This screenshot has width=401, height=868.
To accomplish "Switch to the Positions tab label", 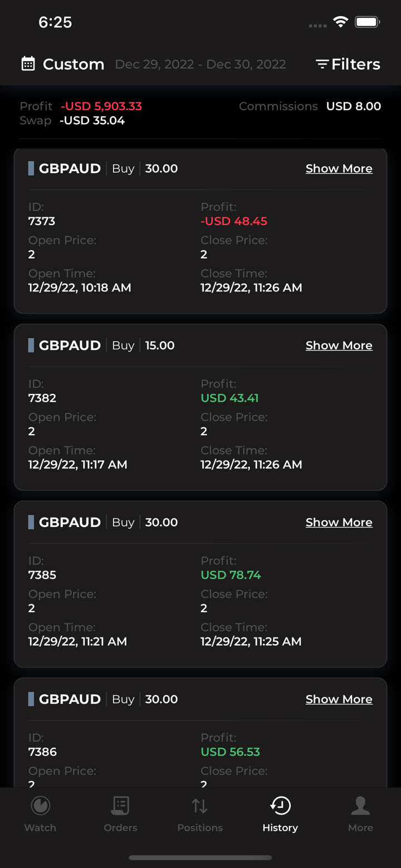I will tap(200, 828).
